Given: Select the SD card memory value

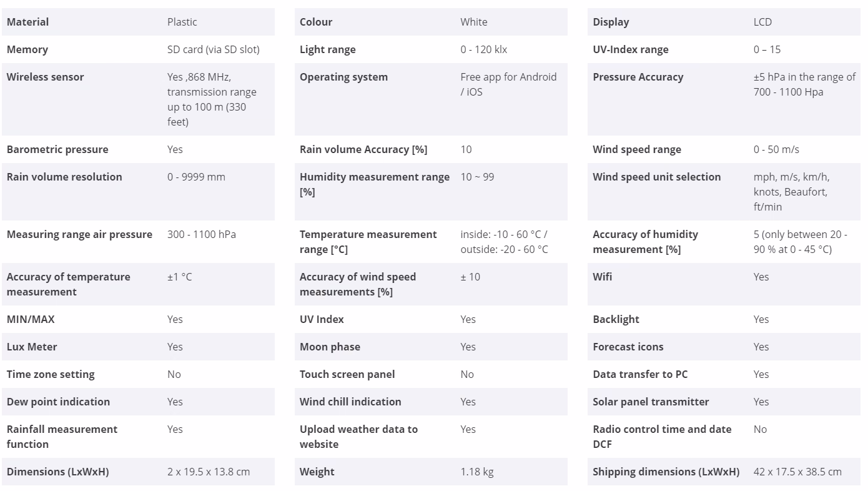Looking at the screenshot, I should coord(213,49).
